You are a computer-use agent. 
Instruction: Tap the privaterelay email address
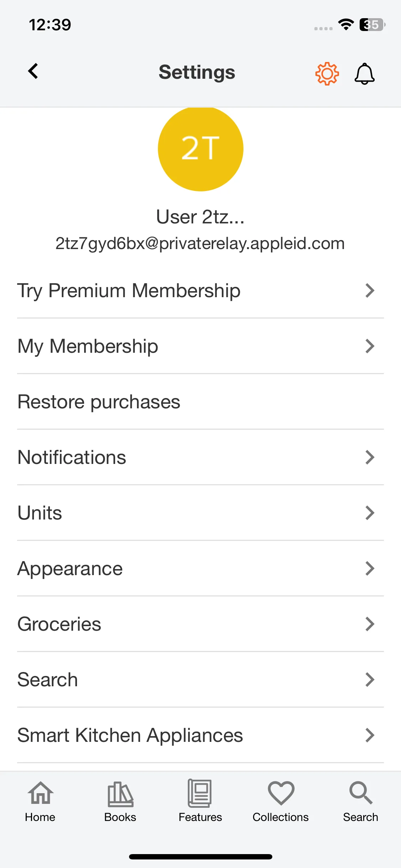click(200, 244)
